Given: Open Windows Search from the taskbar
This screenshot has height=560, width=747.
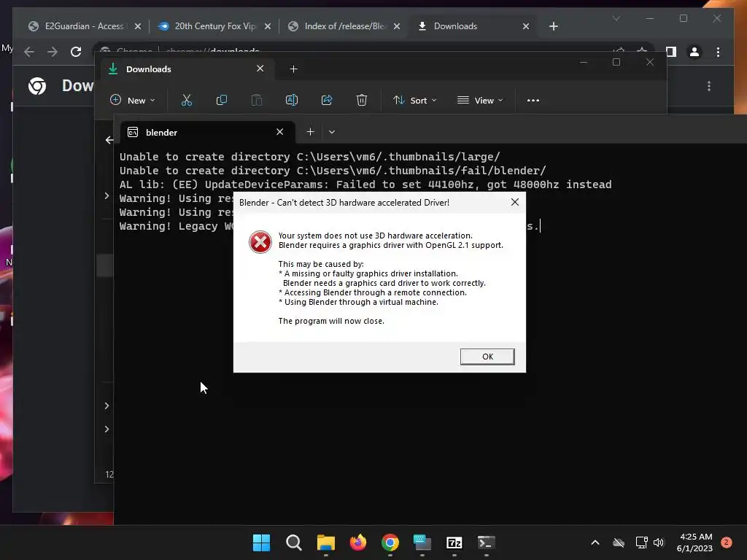Looking at the screenshot, I should coord(293,542).
